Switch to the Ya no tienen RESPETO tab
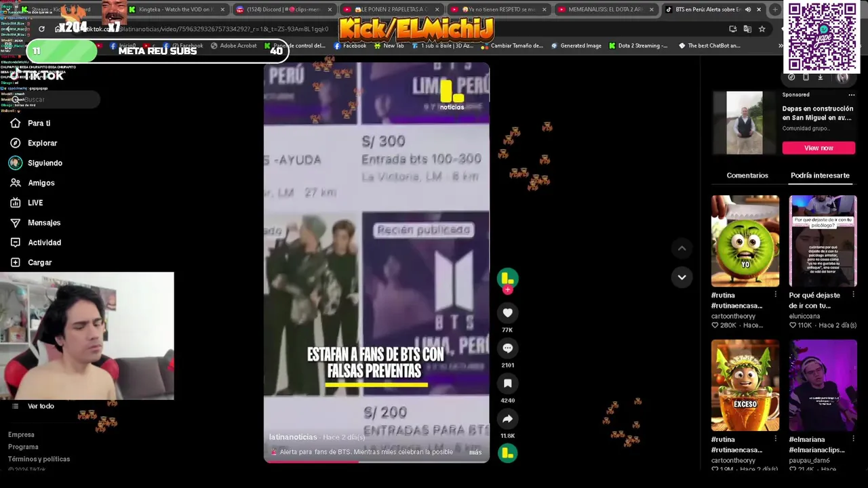Screen dimensions: 868x488 click(498, 9)
